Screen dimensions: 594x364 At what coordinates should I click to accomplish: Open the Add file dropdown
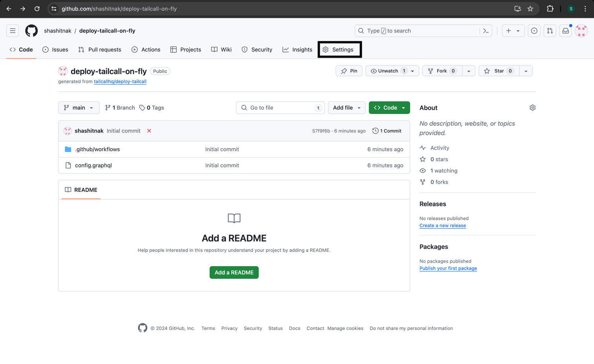coord(346,108)
